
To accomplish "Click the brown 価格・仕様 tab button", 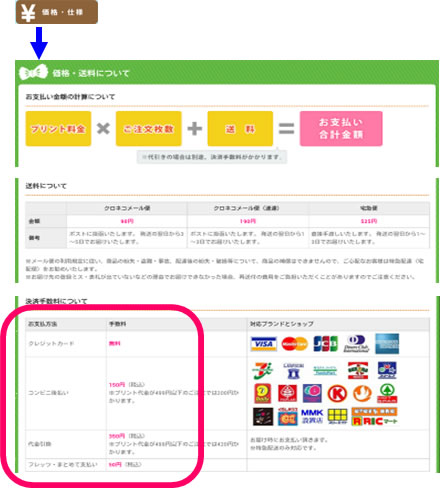I will coord(57,12).
